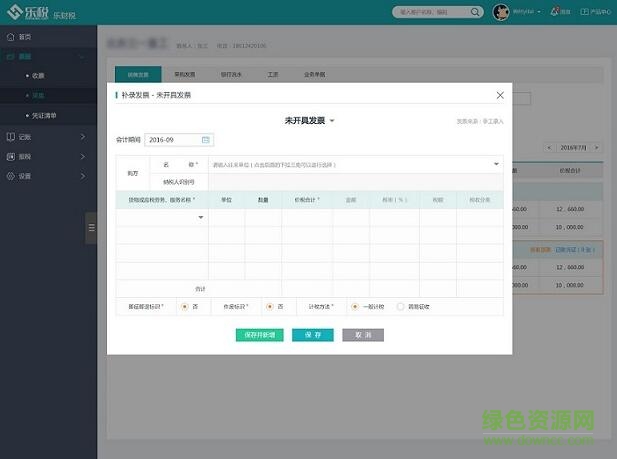Switch to the 业务单据 tab
Viewport: 617px width, 459px height.
[x=314, y=74]
